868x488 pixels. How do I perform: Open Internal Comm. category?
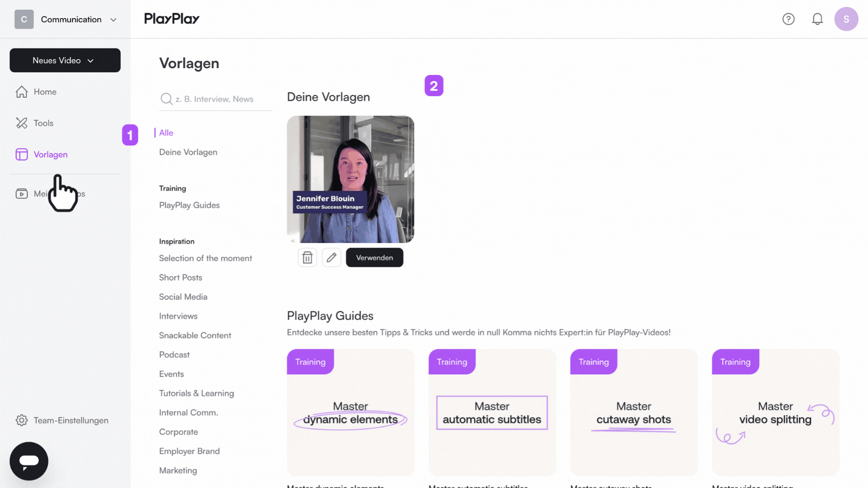tap(189, 413)
